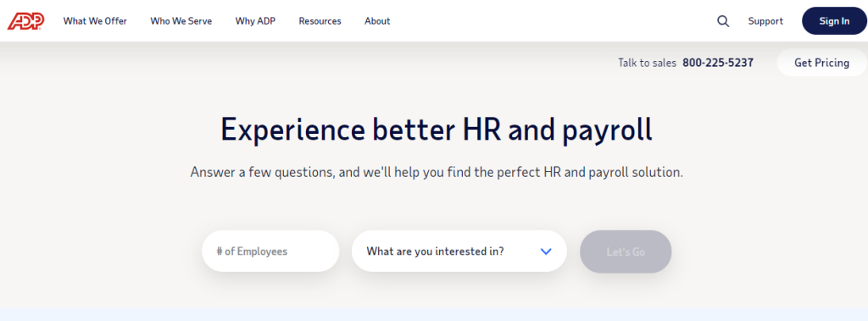Open the Who We Serve menu
This screenshot has height=321, width=868.
[x=181, y=21]
